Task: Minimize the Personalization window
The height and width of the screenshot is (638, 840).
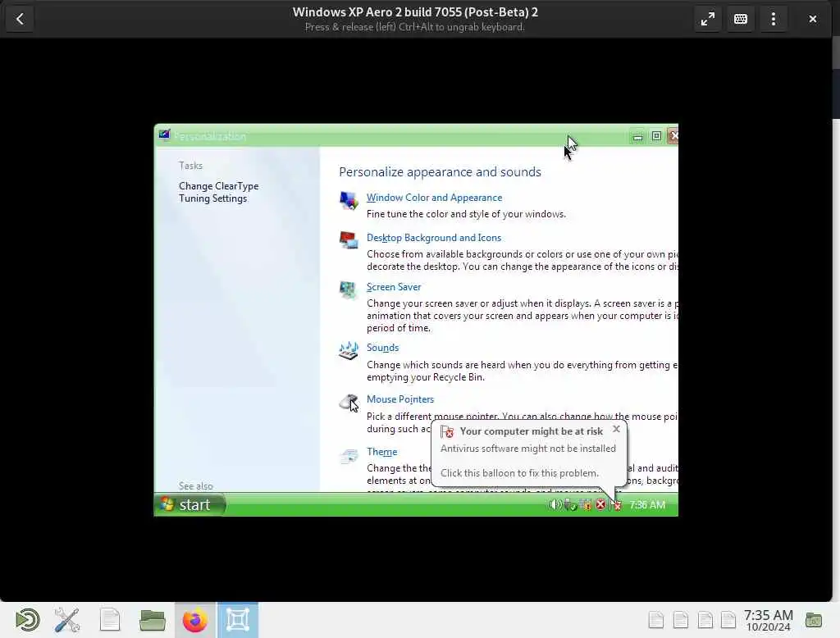Action: (x=637, y=137)
